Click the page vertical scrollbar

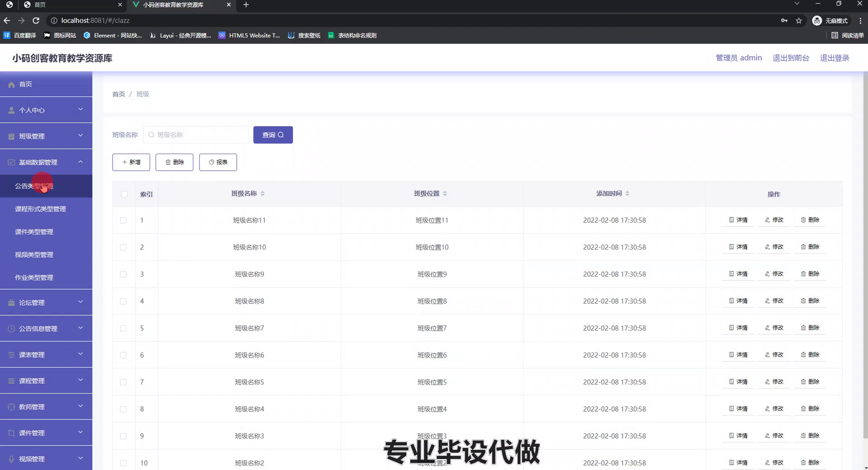[865, 255]
